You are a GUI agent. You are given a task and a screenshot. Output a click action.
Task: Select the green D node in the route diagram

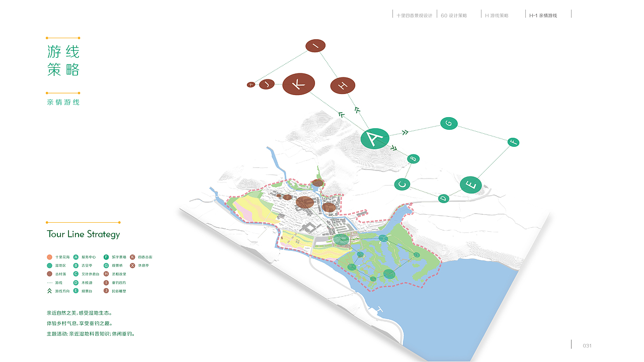click(443, 199)
